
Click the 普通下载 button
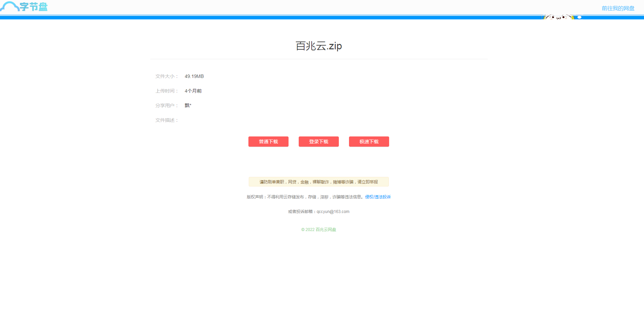pos(268,142)
